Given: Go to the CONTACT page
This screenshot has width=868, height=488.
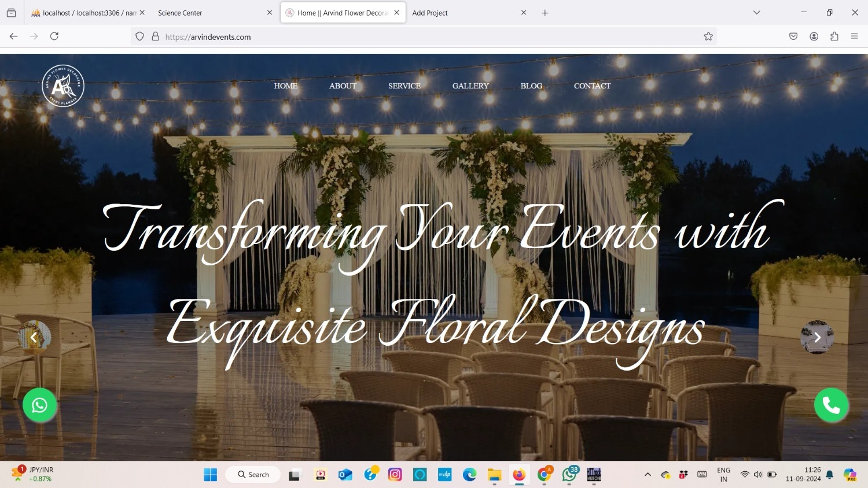Looking at the screenshot, I should coord(592,86).
